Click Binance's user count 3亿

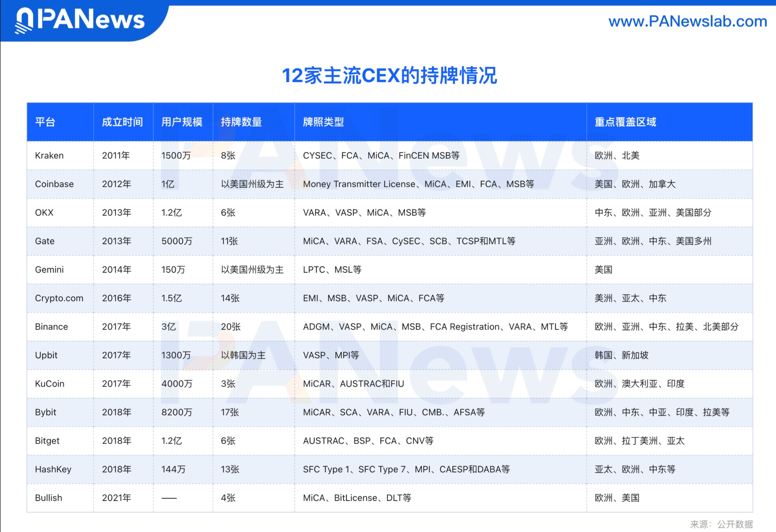169,327
